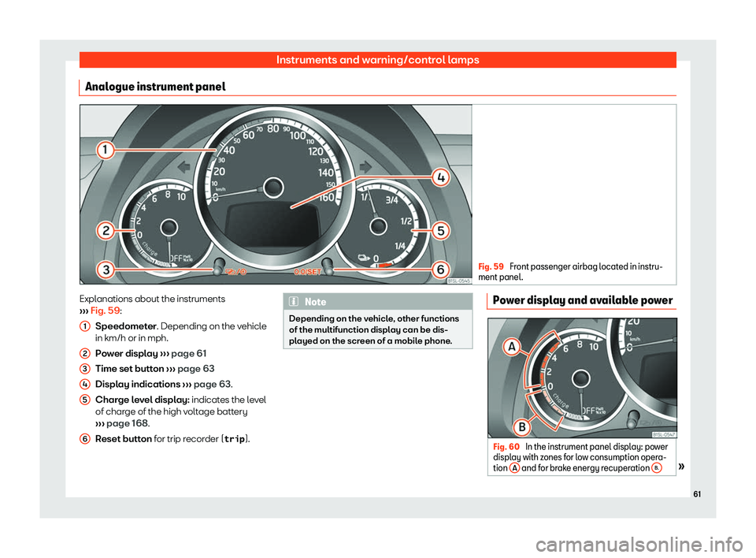The width and height of the screenshot is (756, 558).
Task: Click the 0.0/SET reset knob in Fig. 59
Action: pyautogui.click(x=328, y=266)
